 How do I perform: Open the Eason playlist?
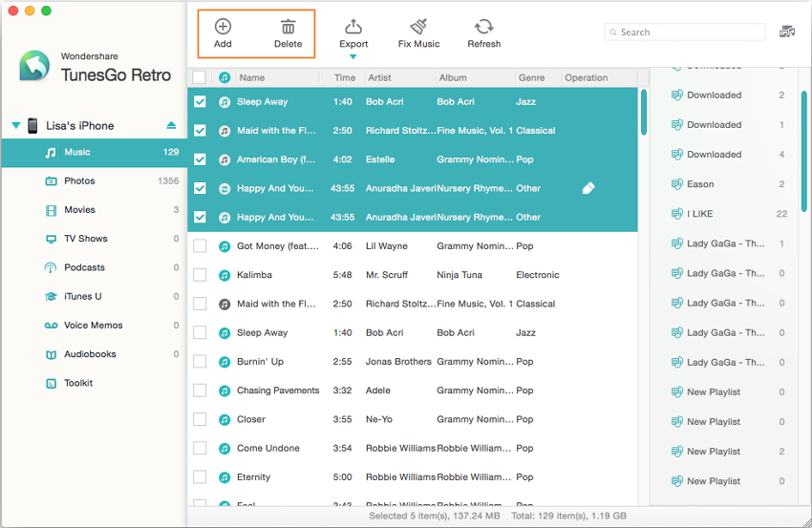(x=700, y=184)
